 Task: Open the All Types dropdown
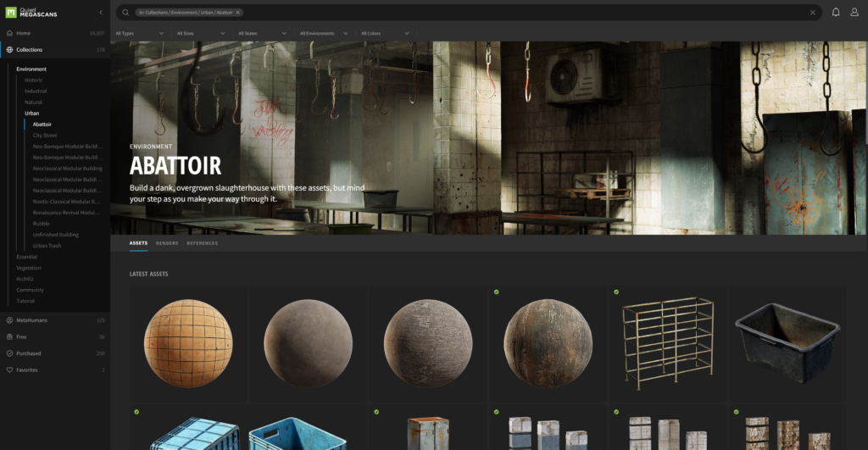point(140,33)
